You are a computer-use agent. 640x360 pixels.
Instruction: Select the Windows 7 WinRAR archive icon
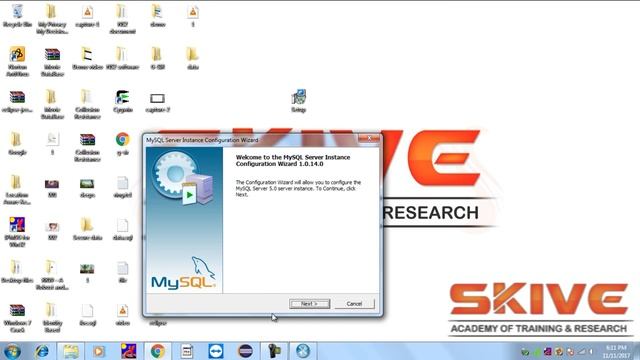[17, 318]
